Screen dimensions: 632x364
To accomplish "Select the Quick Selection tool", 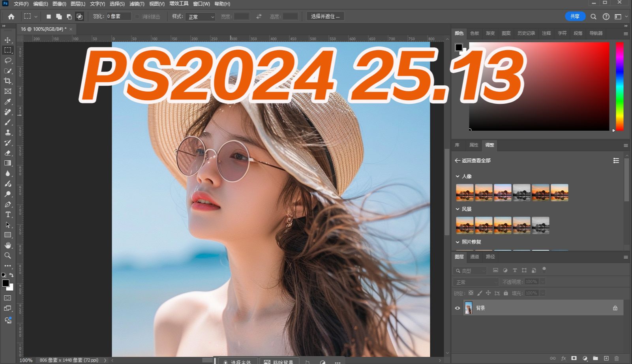I will pos(8,71).
